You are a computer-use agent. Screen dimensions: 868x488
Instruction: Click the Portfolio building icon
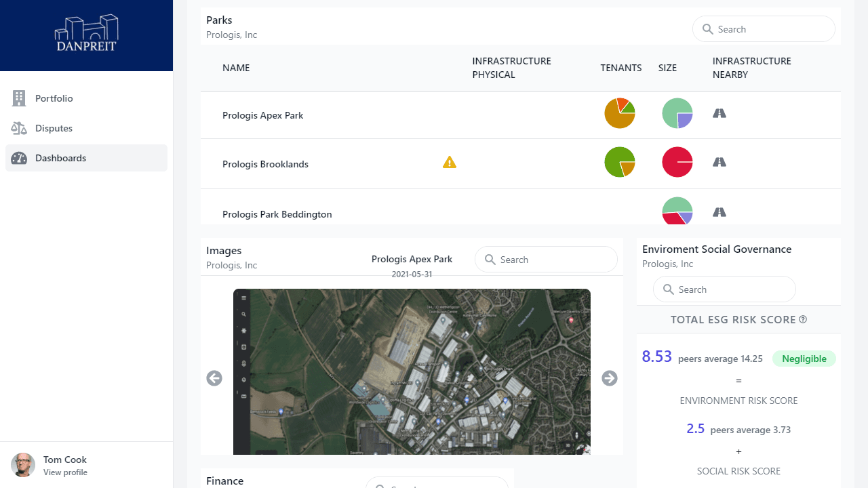(19, 98)
